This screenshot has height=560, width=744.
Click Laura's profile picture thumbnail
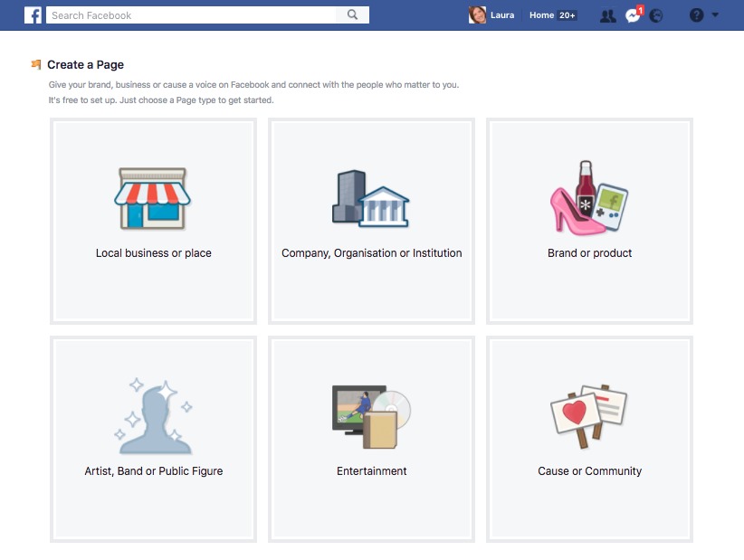[x=477, y=14]
